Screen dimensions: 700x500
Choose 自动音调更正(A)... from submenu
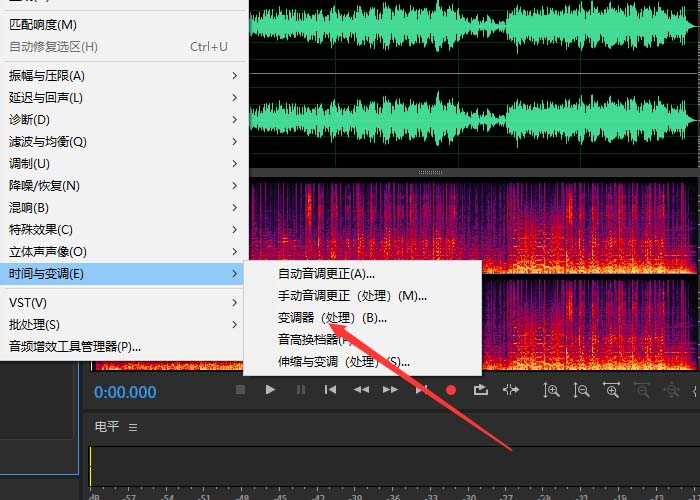[326, 274]
